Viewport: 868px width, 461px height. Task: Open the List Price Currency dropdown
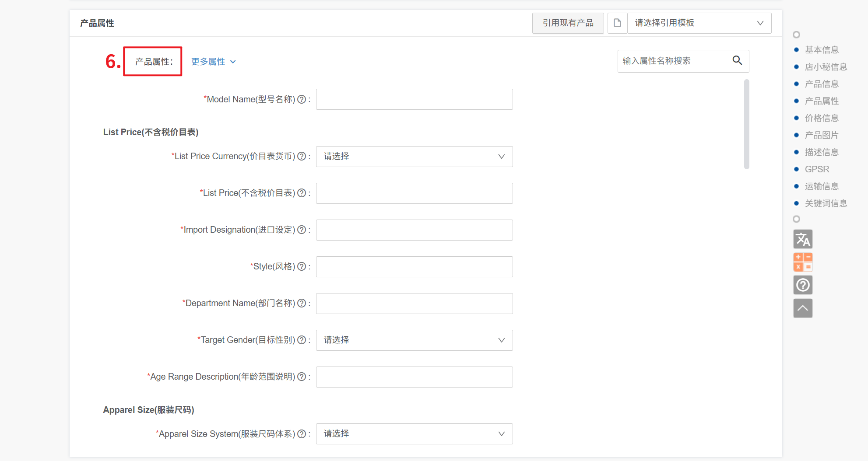click(414, 157)
